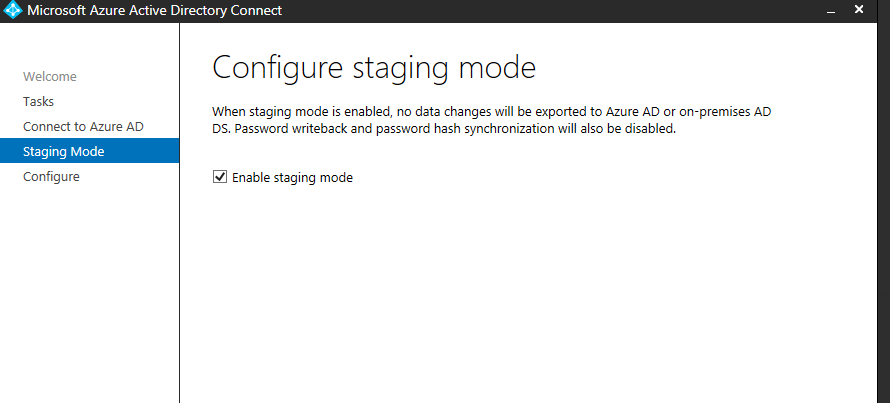The image size is (890, 403).
Task: Click the window title "Microsoft Azure Active Directory Connect"
Action: pos(154,10)
